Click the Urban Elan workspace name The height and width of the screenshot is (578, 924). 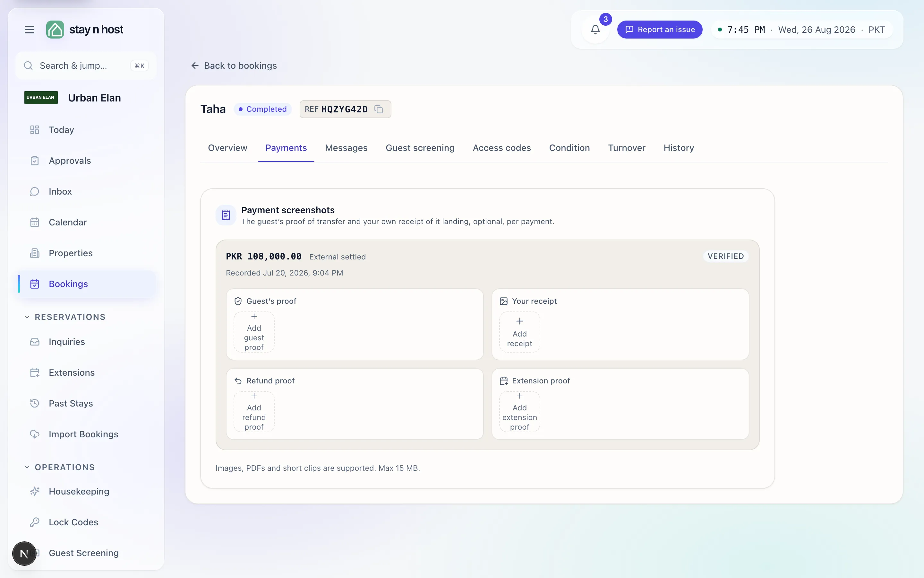(94, 98)
